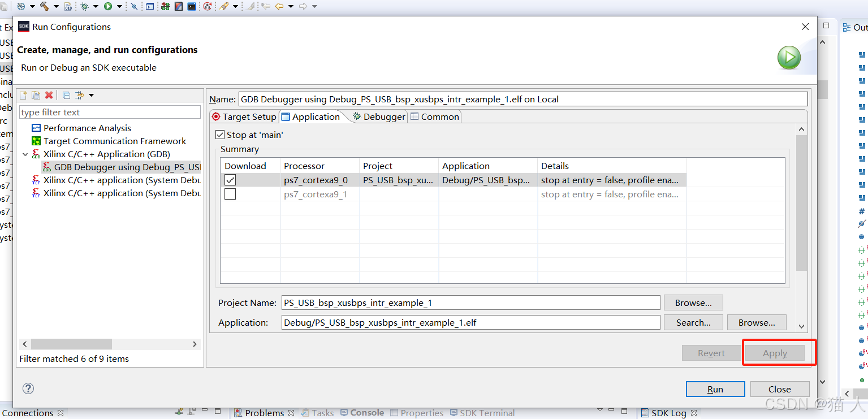The height and width of the screenshot is (419, 868).
Task: Uncheck Download for ps7_cortexa9_0
Action: pos(230,180)
